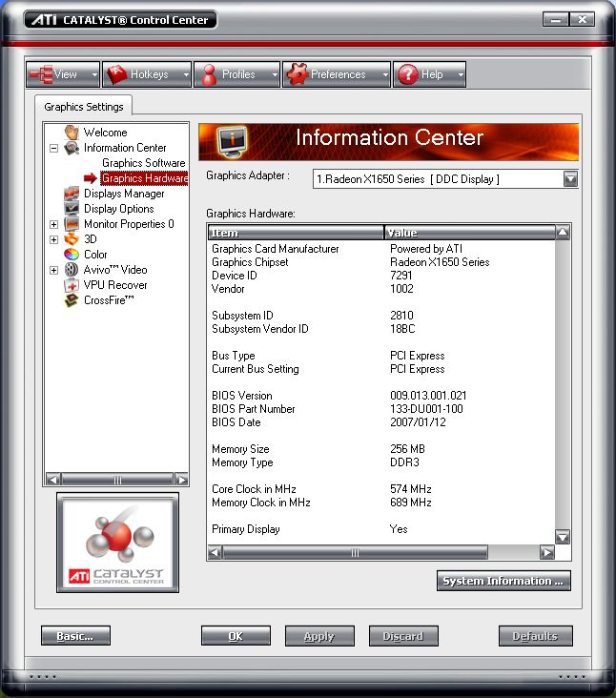Select the Device ID row
616x698 pixels.
(381, 276)
